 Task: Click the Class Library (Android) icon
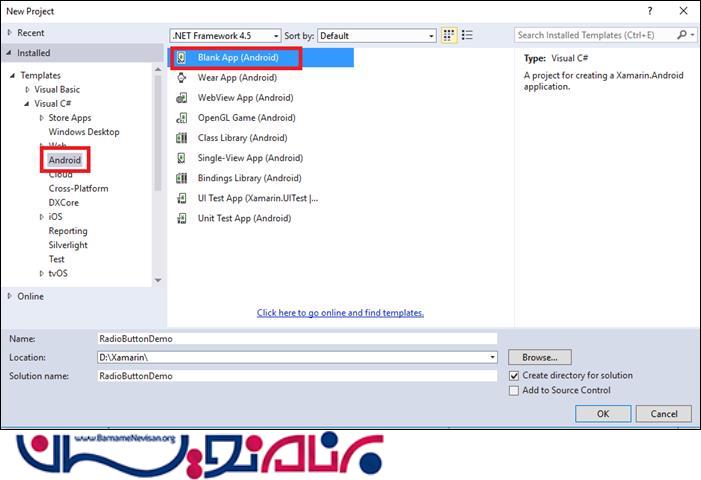coord(182,138)
